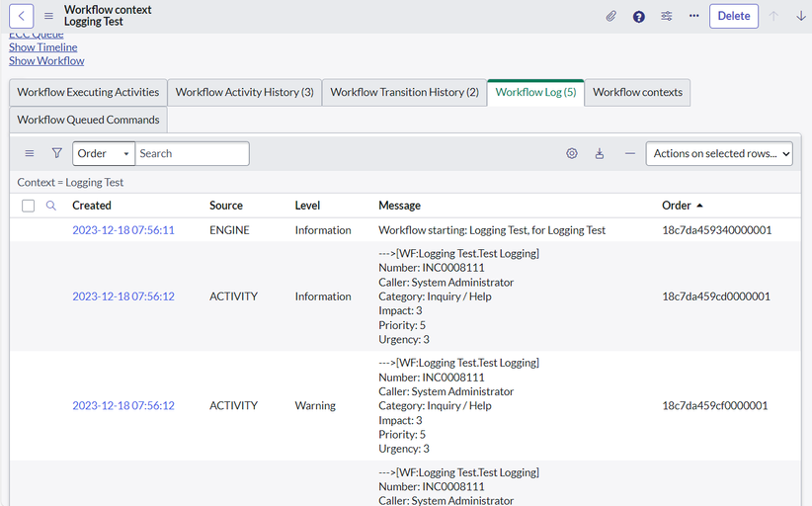Click order value 18c7da459340000001
This screenshot has width=812, height=506.
point(717,230)
